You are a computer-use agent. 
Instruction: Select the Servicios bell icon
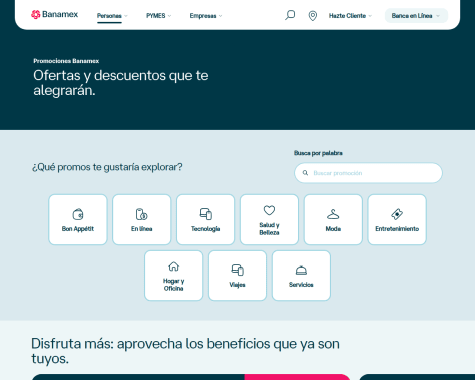click(301, 270)
